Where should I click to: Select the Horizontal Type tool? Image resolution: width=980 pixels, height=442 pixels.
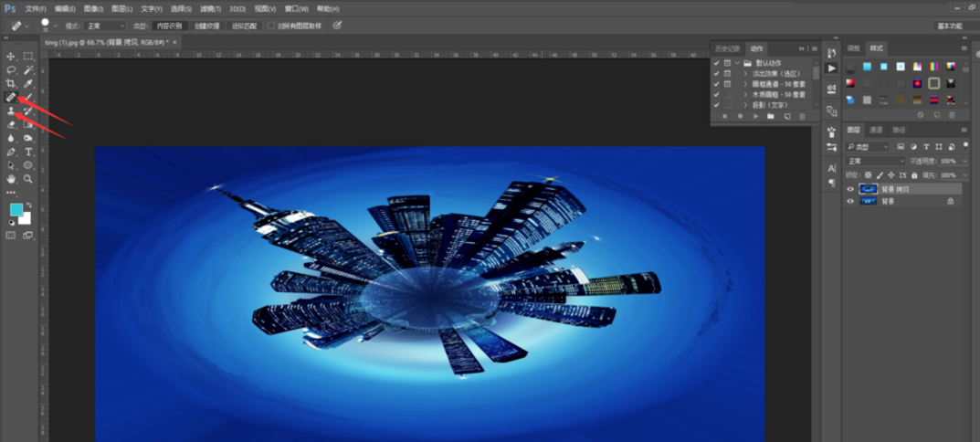pos(28,152)
